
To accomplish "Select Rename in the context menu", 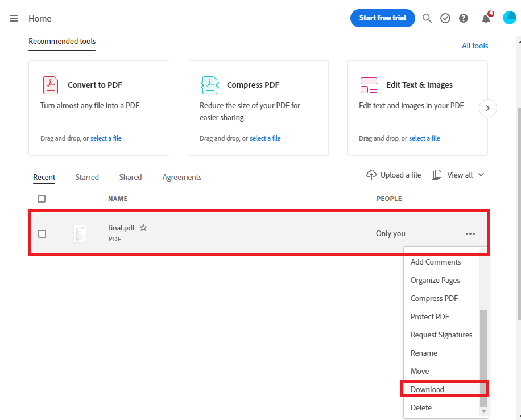I will 424,353.
